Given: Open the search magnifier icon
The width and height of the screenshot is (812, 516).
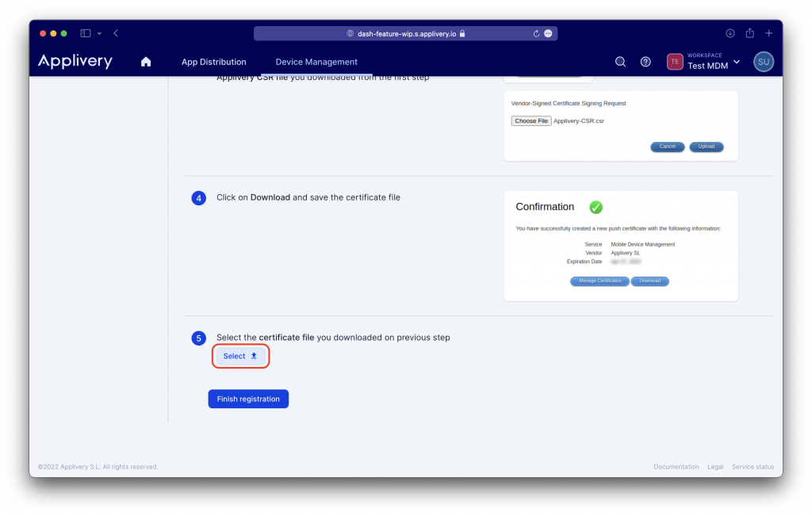Looking at the screenshot, I should pos(620,62).
